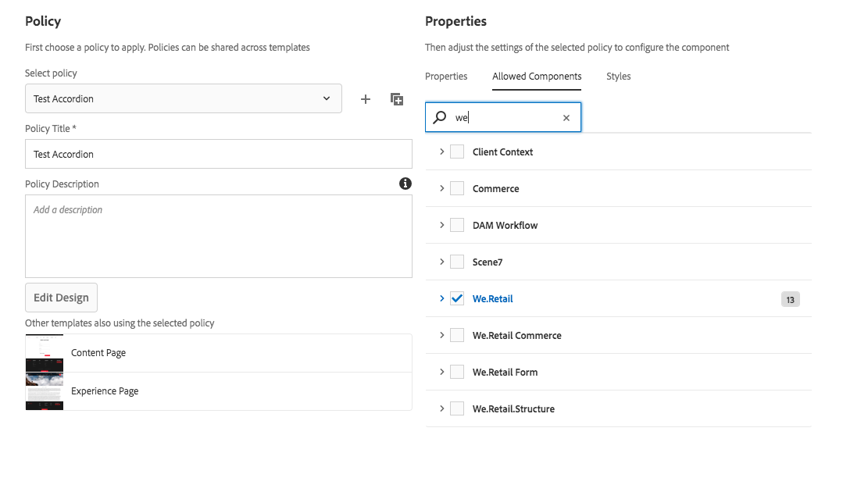Click the Experience Page thumbnail image
The height and width of the screenshot is (485, 868).
click(44, 390)
